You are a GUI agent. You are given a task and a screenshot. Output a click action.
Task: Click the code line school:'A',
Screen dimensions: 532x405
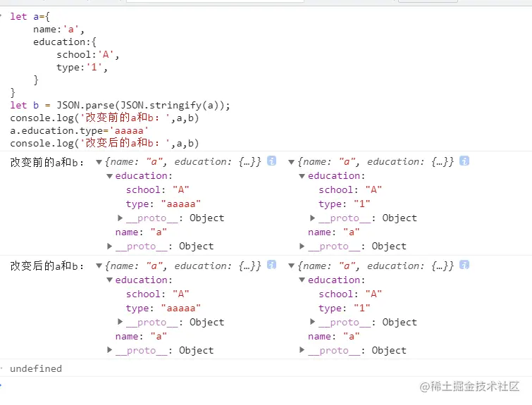(x=88, y=55)
